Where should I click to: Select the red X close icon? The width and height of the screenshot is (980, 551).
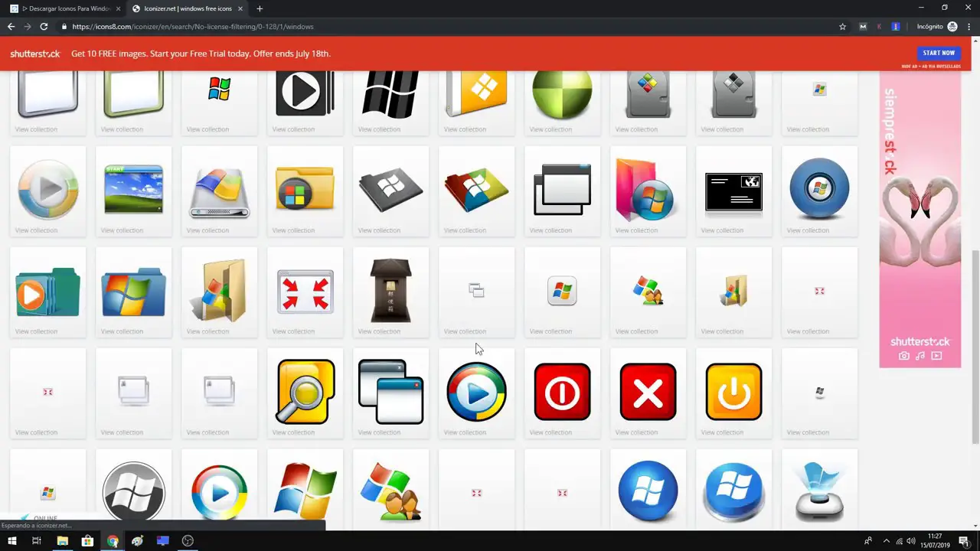click(648, 392)
